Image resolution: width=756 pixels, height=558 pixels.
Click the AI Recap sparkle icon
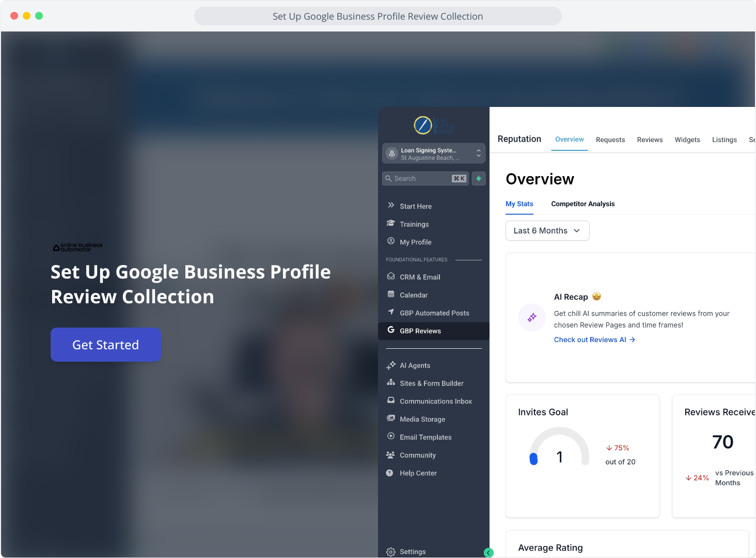point(532,318)
